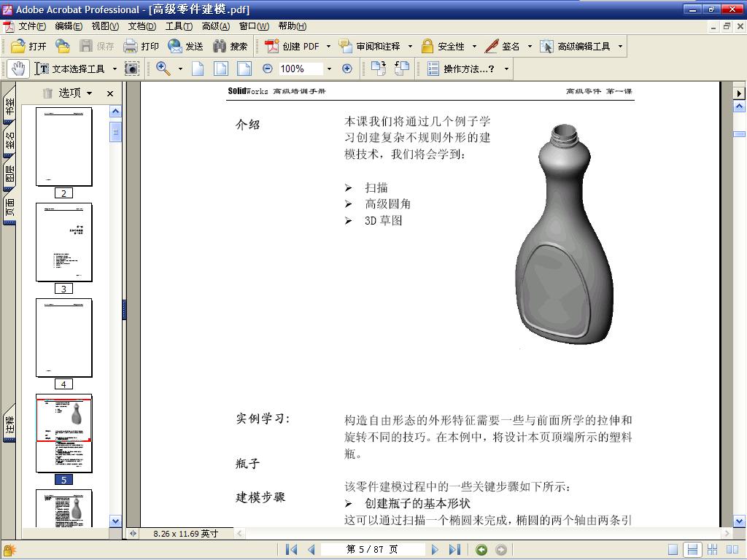Close the pages navigation panel
The width and height of the screenshot is (747, 560).
click(110, 93)
